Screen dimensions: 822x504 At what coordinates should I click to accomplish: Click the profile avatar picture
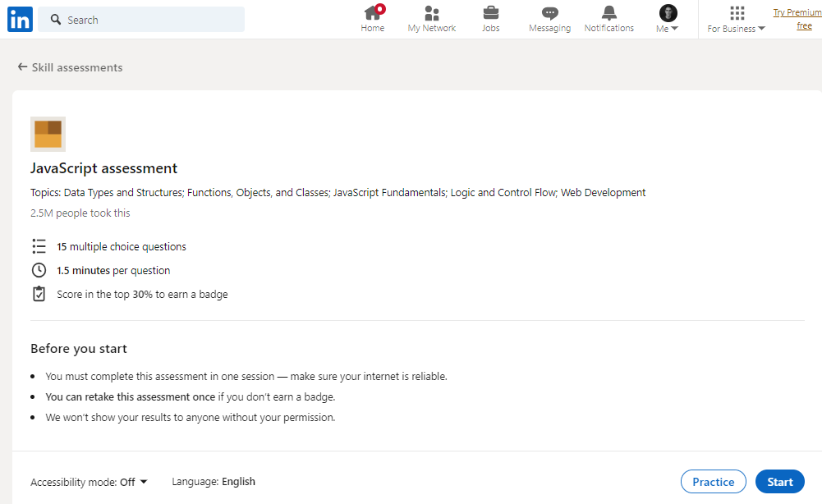(668, 12)
